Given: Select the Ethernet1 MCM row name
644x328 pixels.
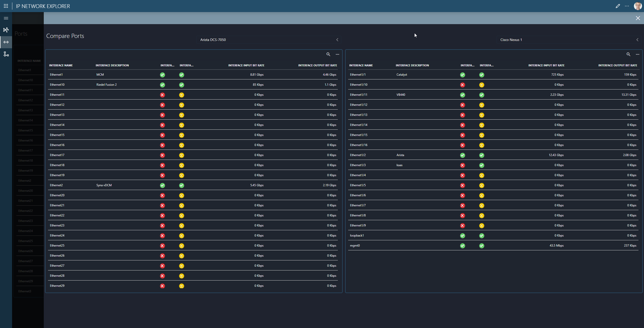Looking at the screenshot, I should (x=56, y=75).
